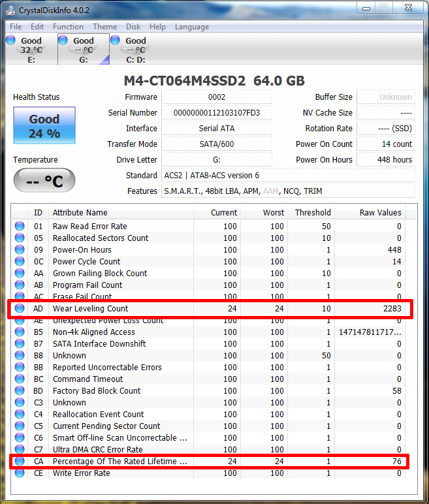Click the Firmware value field 0002

[217, 97]
